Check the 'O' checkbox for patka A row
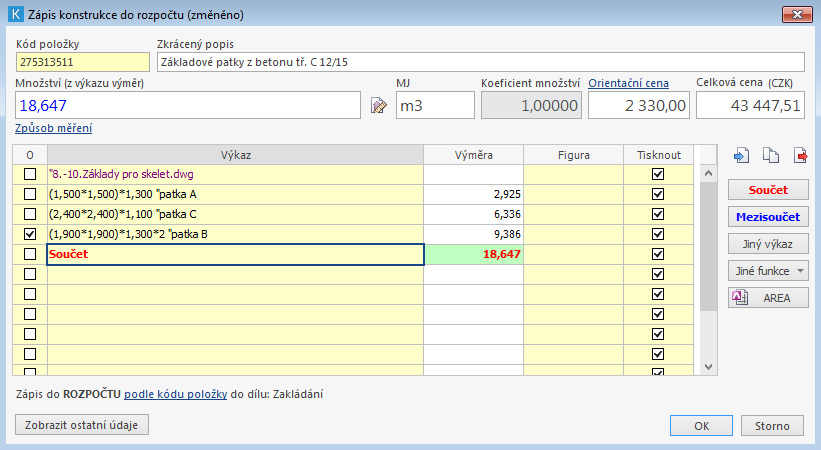Viewport: 821px width, 450px height. click(x=30, y=194)
